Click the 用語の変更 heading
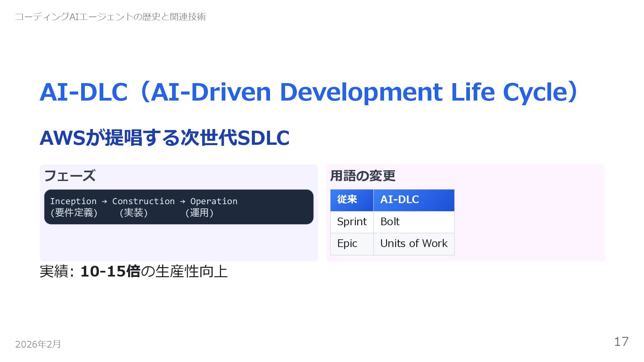Viewport: 644px width, 362px height. point(363,176)
